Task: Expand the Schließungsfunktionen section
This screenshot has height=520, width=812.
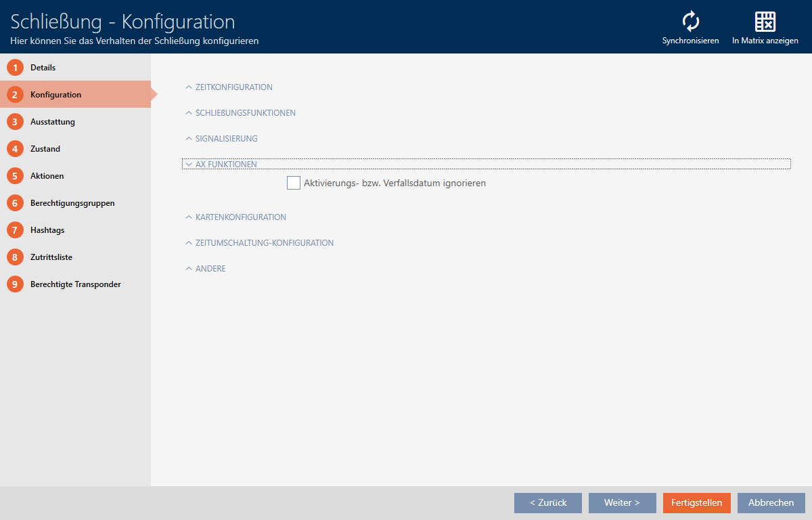Action: click(245, 113)
